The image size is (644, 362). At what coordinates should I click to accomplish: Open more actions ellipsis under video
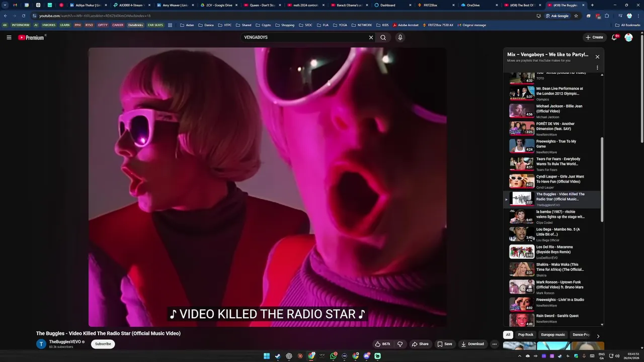point(495,344)
